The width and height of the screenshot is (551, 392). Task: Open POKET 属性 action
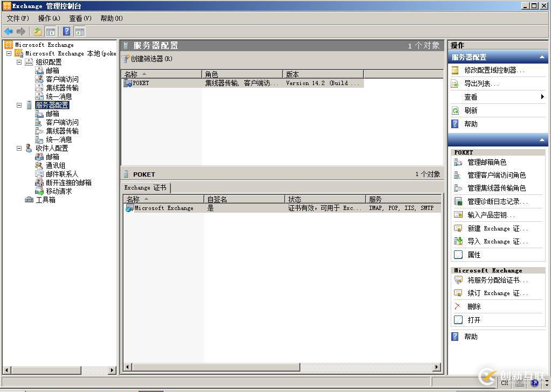473,255
